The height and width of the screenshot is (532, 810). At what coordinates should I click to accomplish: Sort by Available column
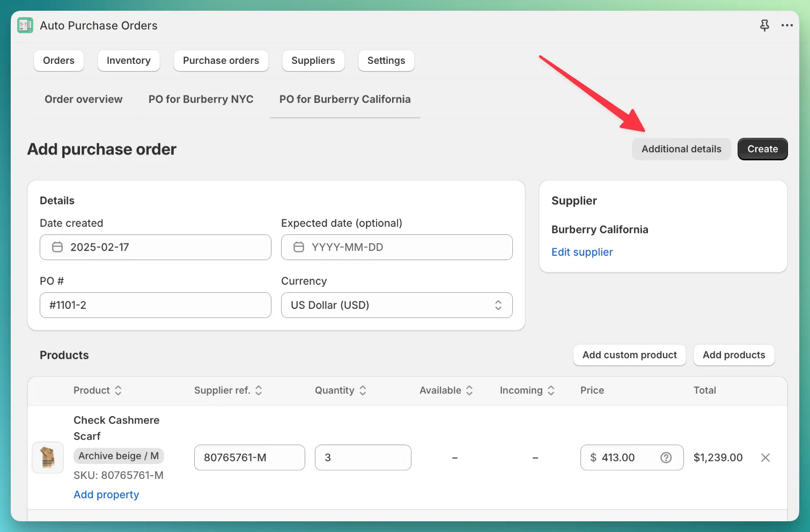click(x=446, y=390)
